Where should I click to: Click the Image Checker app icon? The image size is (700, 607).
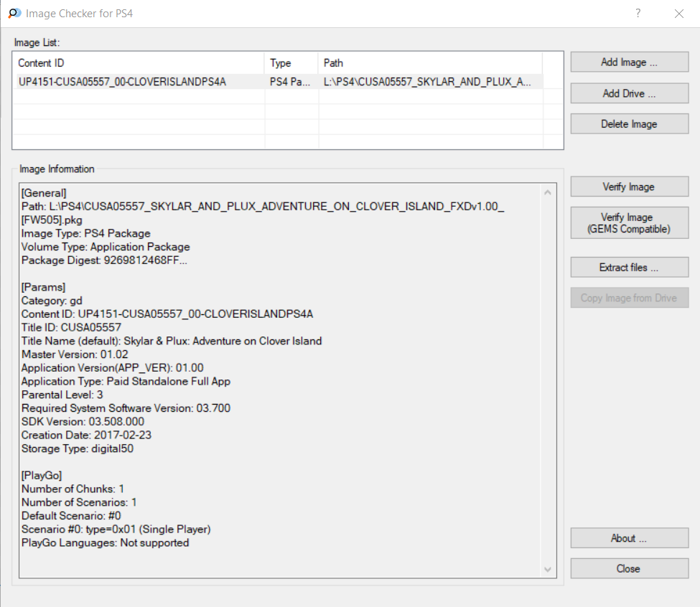pyautogui.click(x=15, y=14)
